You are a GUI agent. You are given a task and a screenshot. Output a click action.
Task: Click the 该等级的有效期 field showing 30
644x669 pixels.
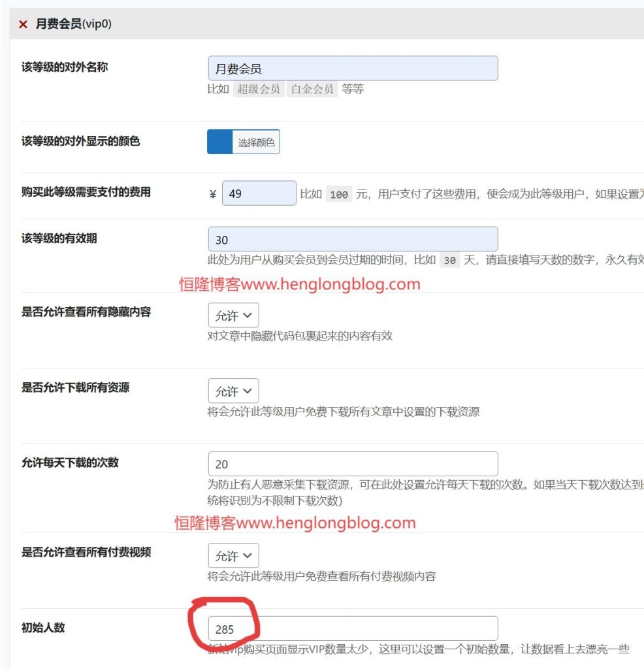(x=353, y=239)
